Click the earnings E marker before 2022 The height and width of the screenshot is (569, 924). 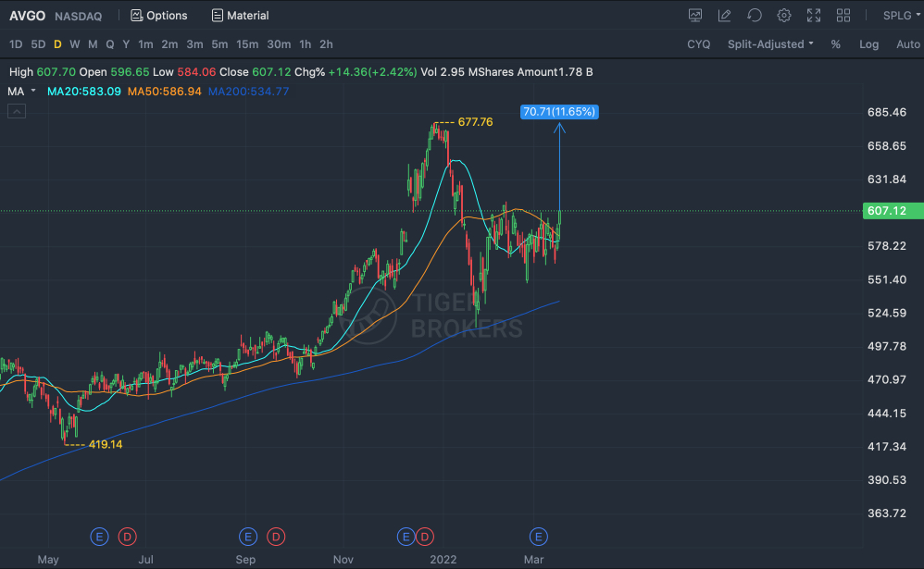[x=406, y=537]
